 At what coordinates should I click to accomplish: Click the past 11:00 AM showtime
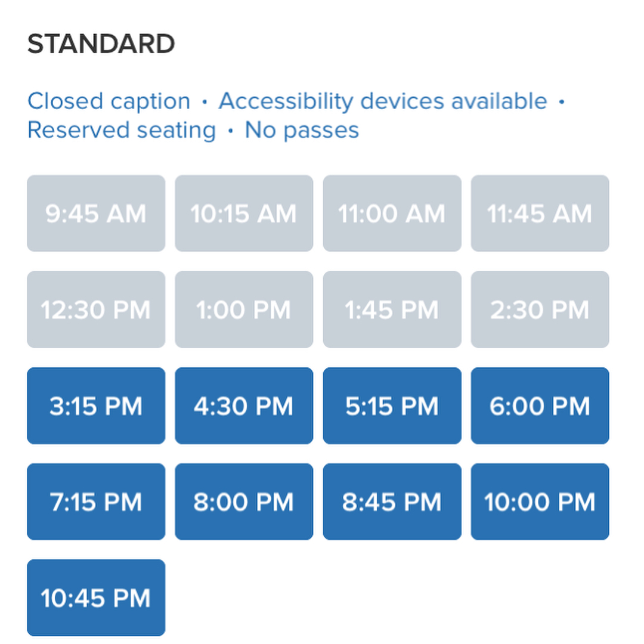click(x=392, y=213)
